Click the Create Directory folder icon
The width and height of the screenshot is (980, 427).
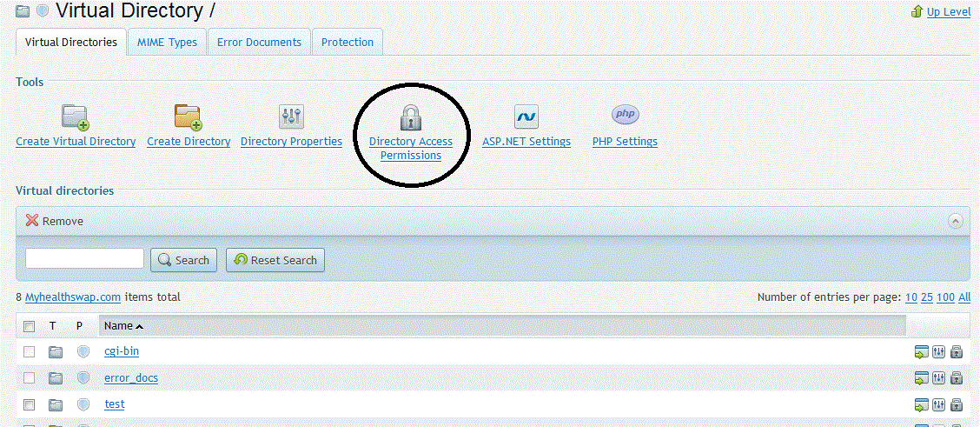(189, 117)
